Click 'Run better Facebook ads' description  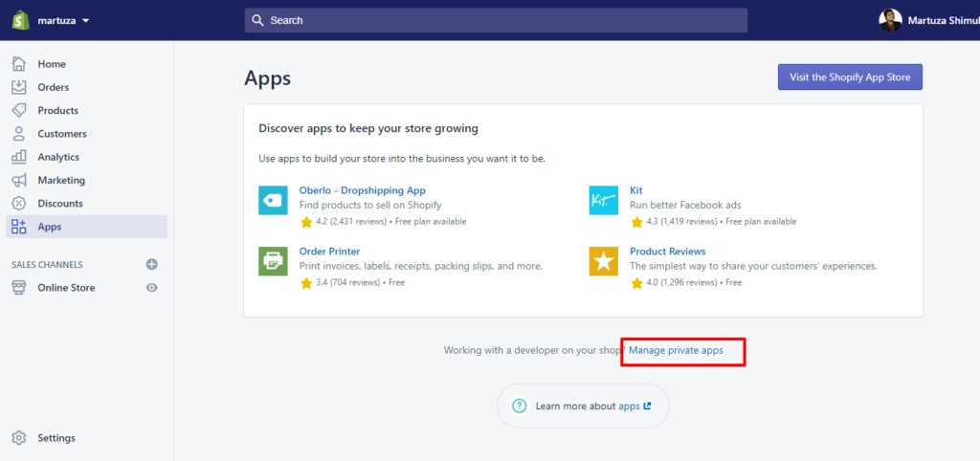[x=685, y=205]
